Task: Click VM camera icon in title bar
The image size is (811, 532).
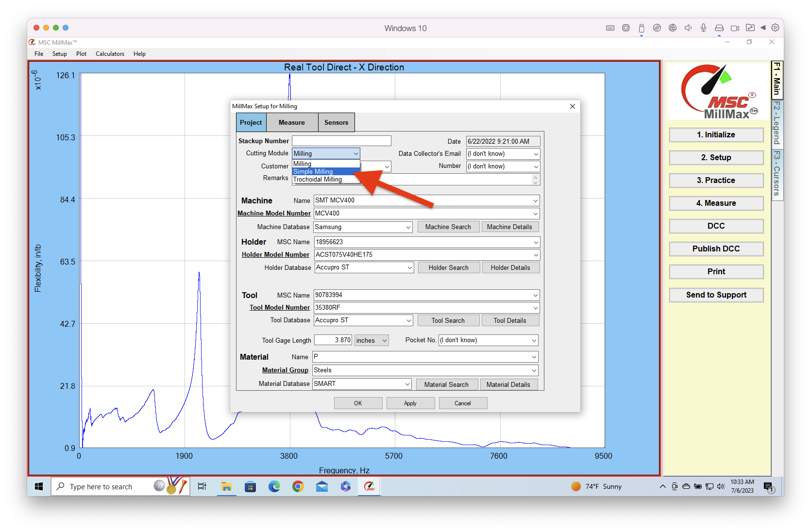Action: click(x=735, y=28)
